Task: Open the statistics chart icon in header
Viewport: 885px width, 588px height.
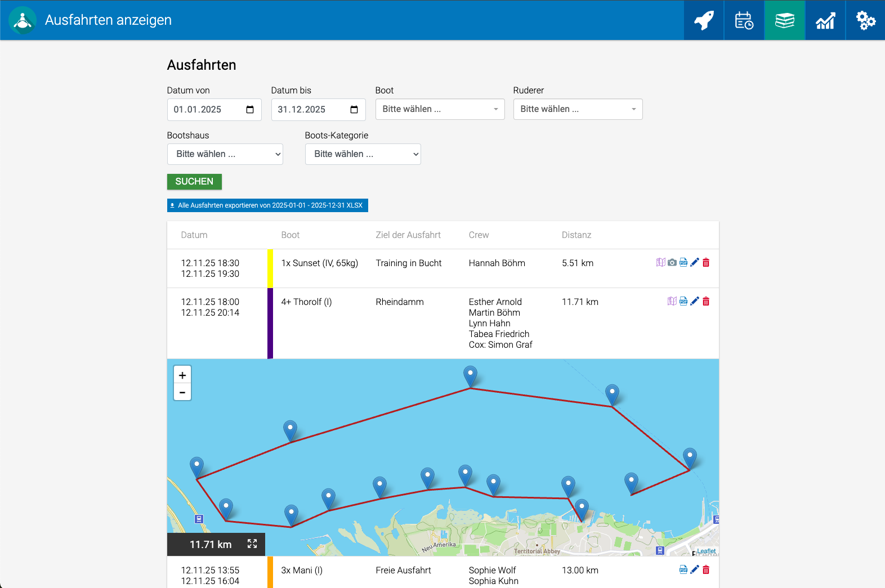Action: click(x=825, y=20)
